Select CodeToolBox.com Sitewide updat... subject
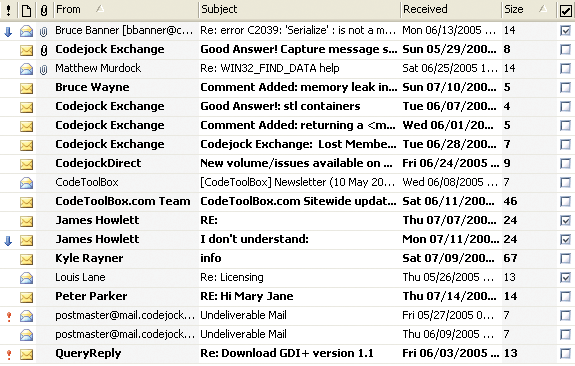Screen dimensions: 575x366 click(x=298, y=201)
